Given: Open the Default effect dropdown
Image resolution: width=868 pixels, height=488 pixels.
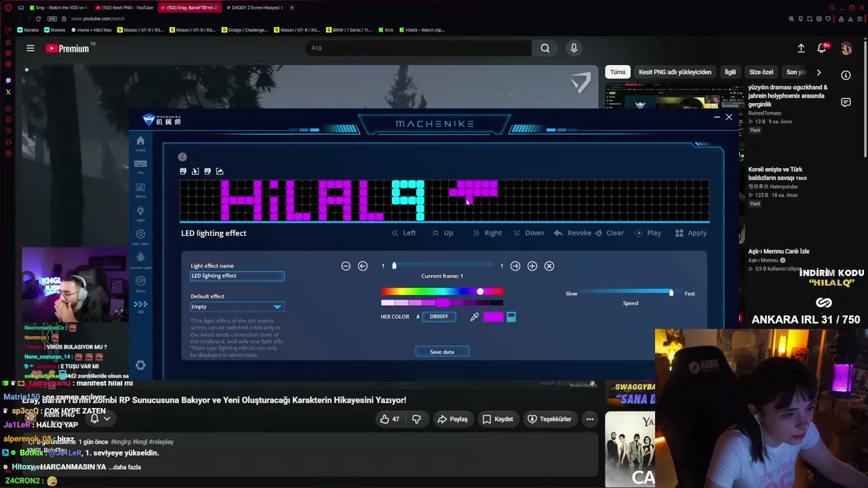Looking at the screenshot, I should 237,307.
